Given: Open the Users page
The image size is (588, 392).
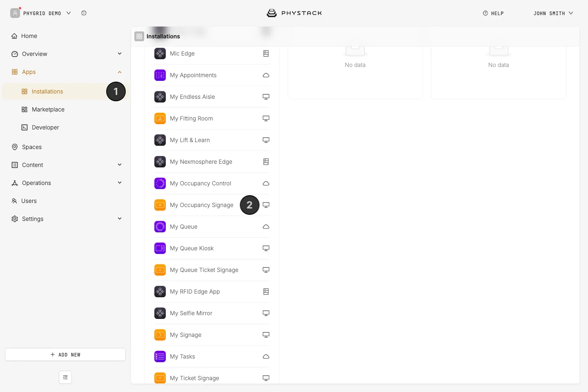Looking at the screenshot, I should 65,201.
